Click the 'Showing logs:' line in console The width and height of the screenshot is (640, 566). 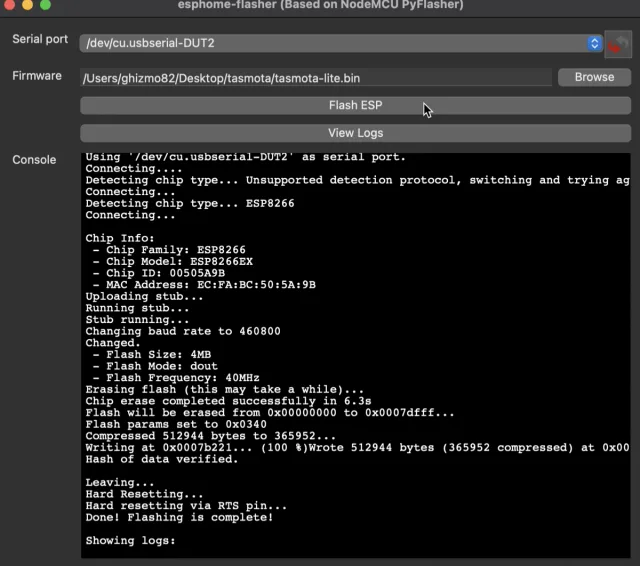pyautogui.click(x=130, y=541)
